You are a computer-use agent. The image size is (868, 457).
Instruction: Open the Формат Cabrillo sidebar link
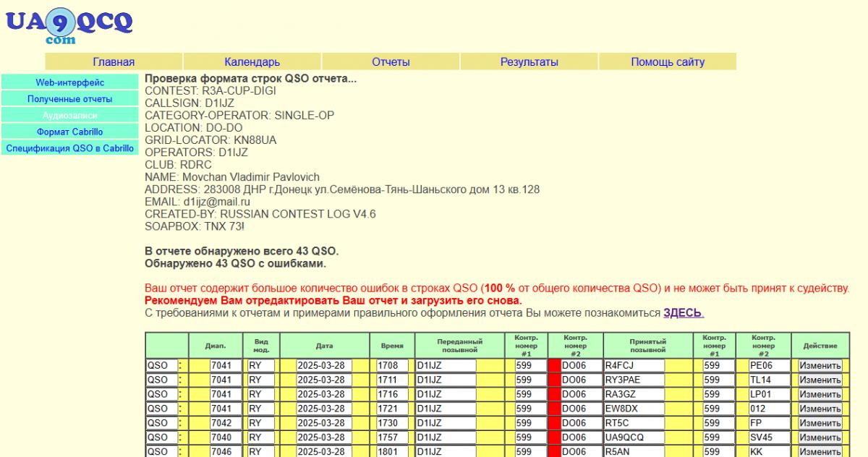(x=69, y=132)
